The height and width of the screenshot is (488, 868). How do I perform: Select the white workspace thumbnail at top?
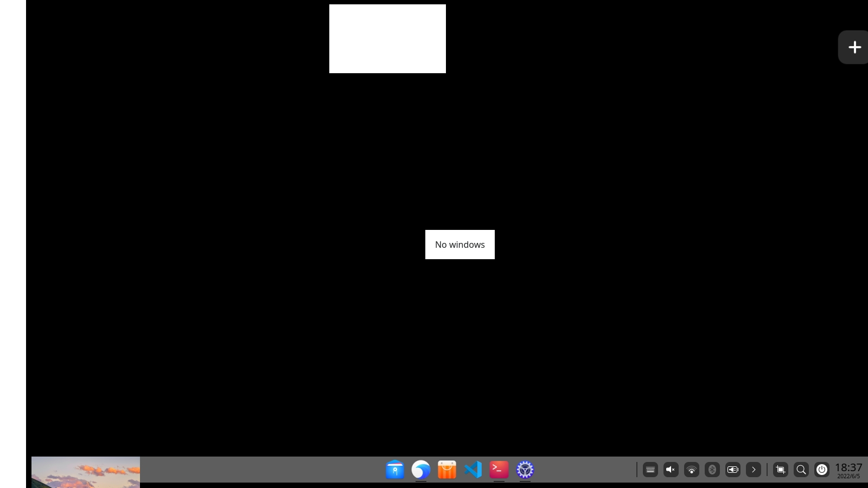pos(387,38)
